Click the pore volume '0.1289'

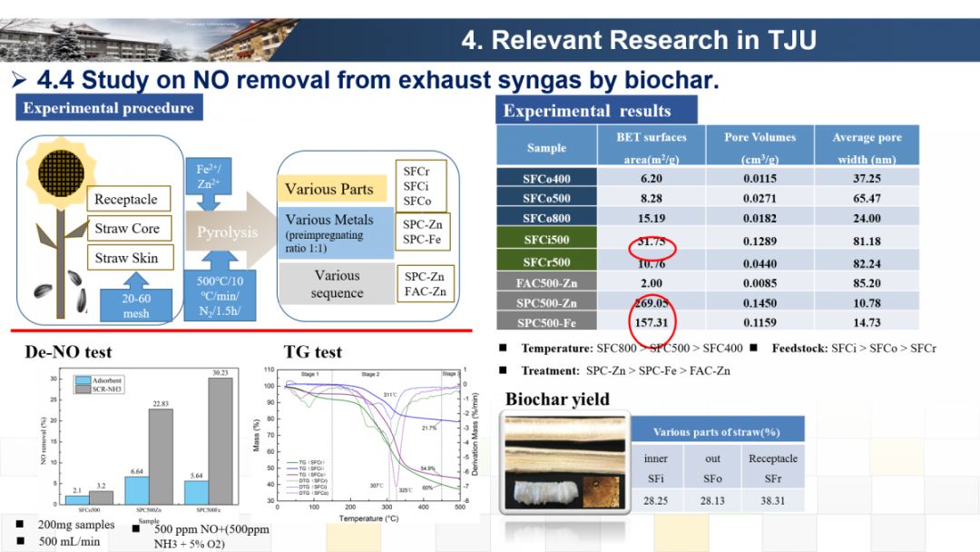point(760,241)
